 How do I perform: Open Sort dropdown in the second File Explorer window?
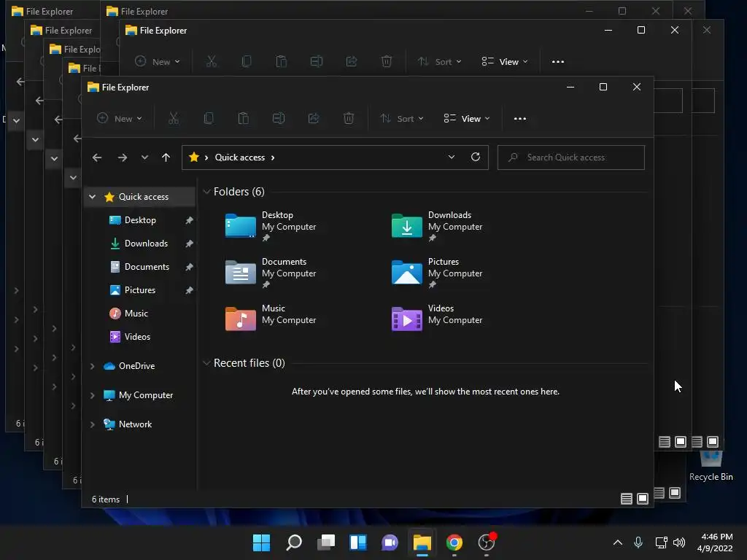[440, 62]
